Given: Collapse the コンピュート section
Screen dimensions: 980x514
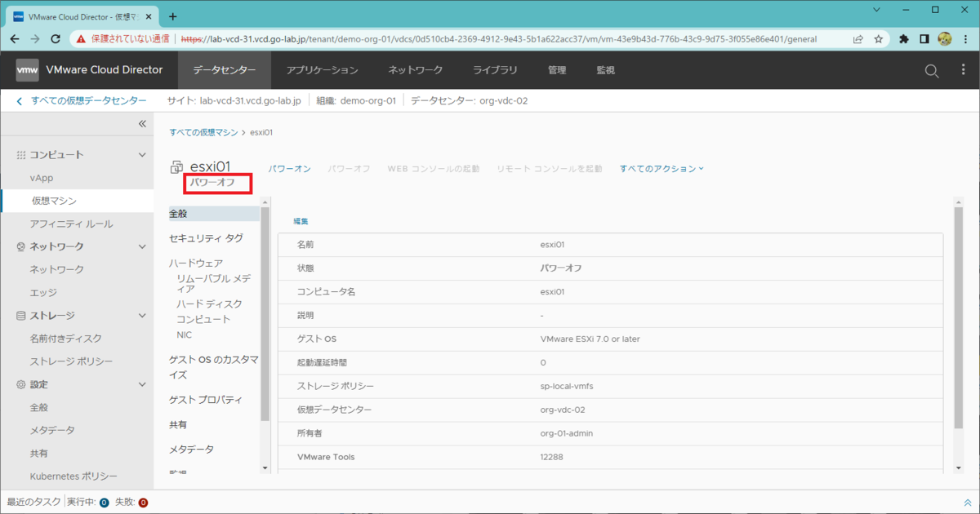Looking at the screenshot, I should (x=142, y=155).
